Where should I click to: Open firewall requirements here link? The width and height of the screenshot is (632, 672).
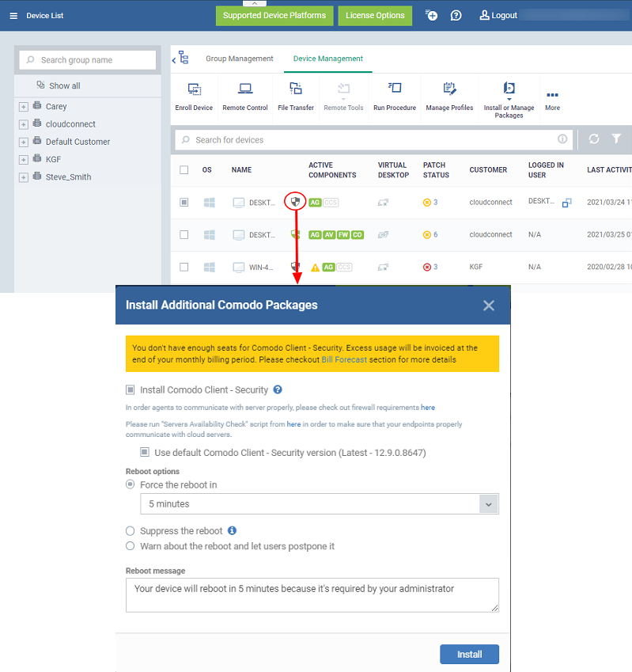tap(428, 407)
